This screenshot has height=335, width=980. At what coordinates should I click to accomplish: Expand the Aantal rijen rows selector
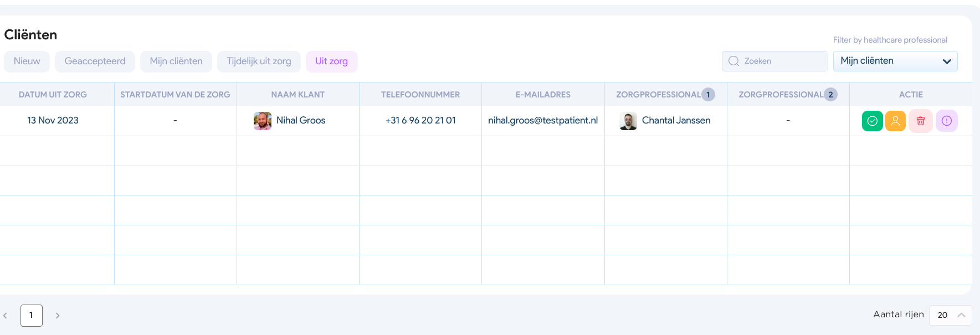tap(950, 315)
